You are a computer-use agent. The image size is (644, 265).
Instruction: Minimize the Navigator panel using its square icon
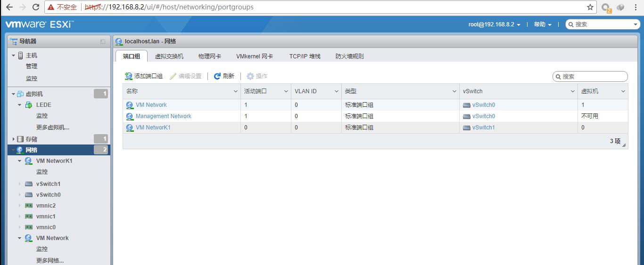[103, 41]
